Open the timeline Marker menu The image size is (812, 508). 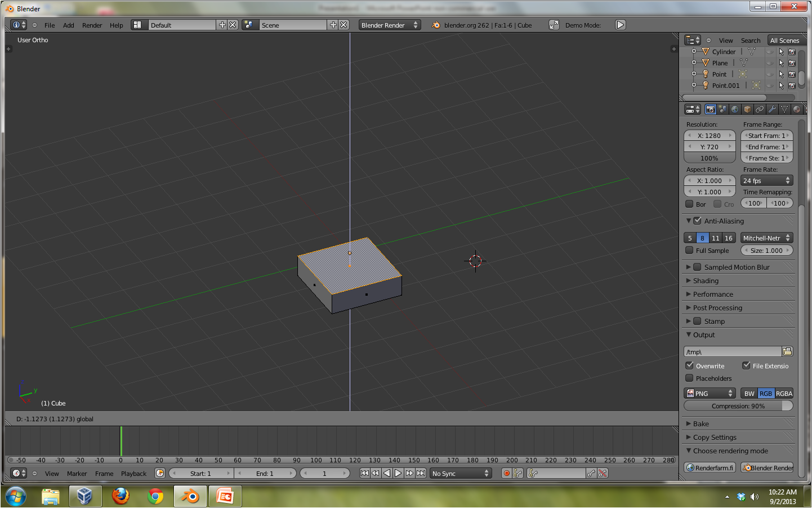pos(77,473)
